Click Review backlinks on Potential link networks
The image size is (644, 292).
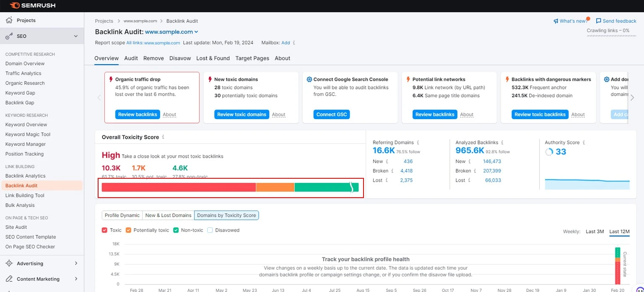point(435,115)
